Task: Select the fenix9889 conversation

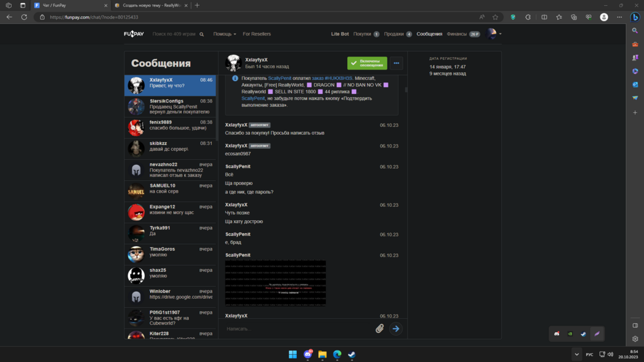Action: (x=170, y=128)
